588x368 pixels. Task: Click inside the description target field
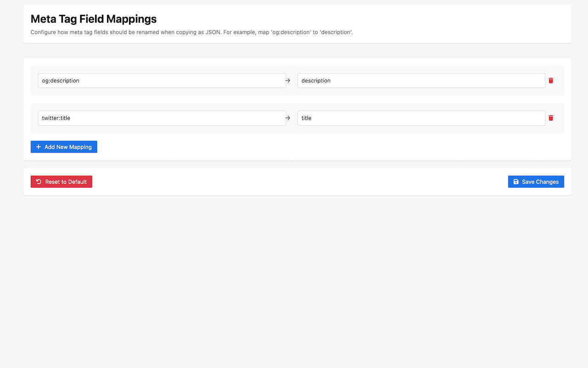point(421,80)
